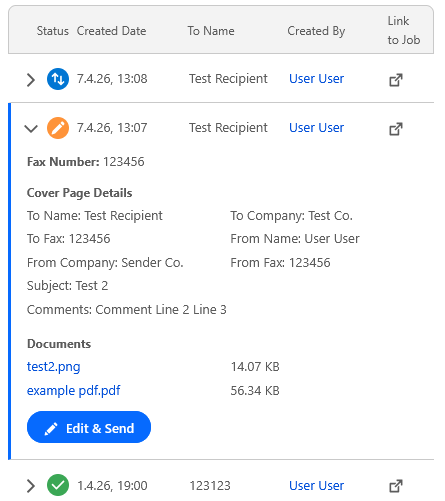This screenshot has width=445, height=501.
Task: Click the orange draft pencil status icon
Action: (x=58, y=128)
